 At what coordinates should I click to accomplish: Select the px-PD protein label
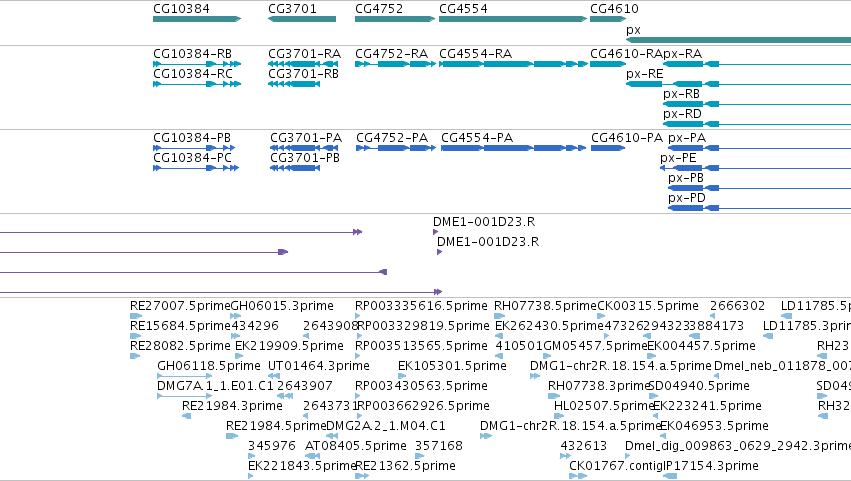point(687,198)
